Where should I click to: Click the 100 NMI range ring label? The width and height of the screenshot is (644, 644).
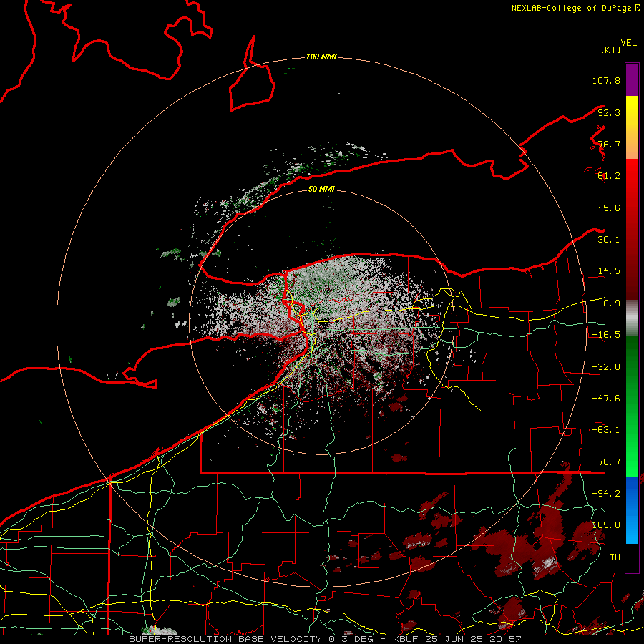[x=321, y=57]
